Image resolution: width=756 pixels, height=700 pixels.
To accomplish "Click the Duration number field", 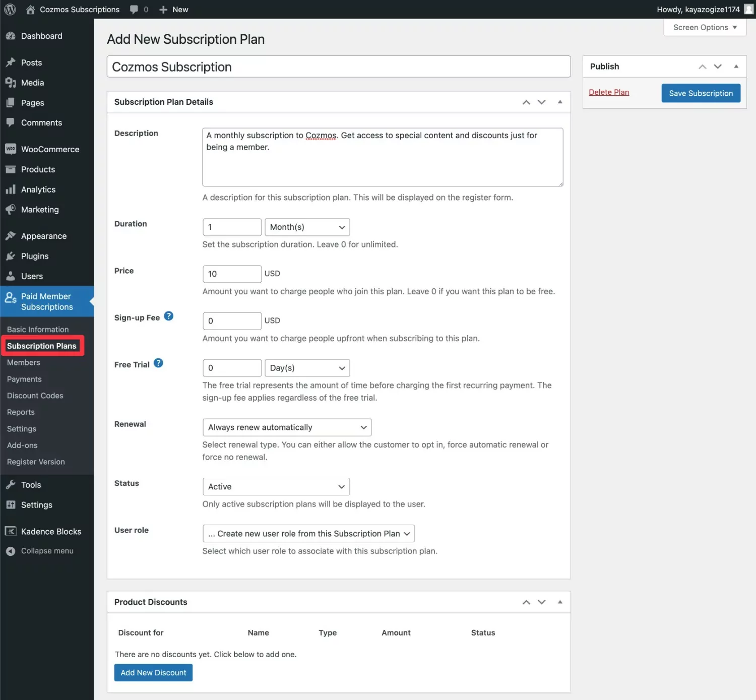I will point(232,227).
